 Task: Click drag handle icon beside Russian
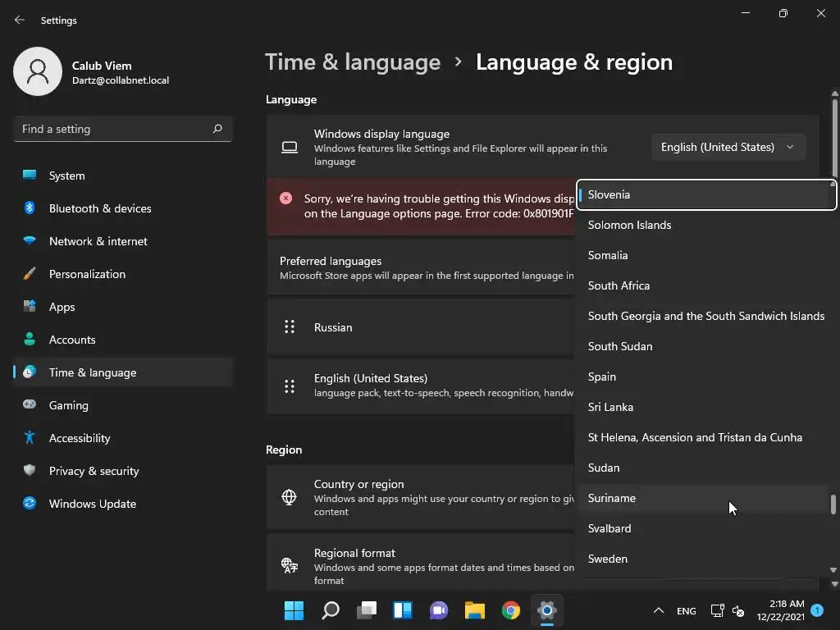point(290,326)
